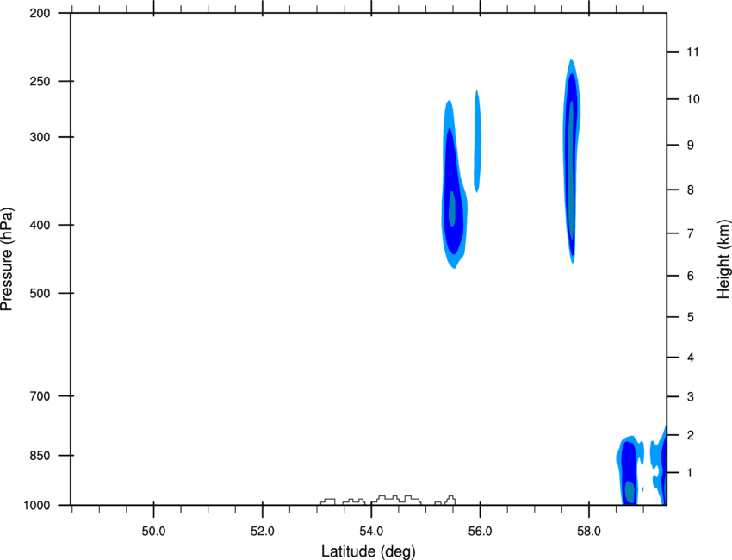Pick the 3 km height label
The image size is (732, 560).
(691, 397)
